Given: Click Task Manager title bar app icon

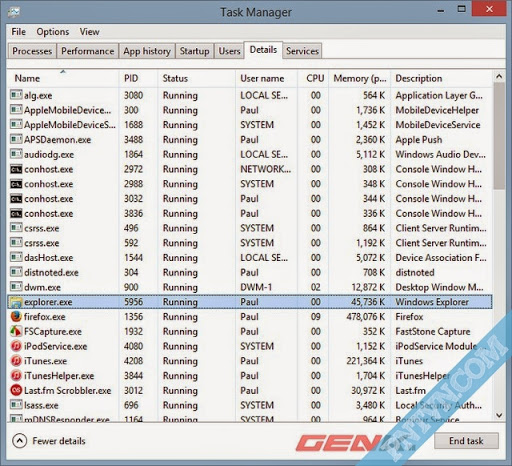Looking at the screenshot, I should [x=14, y=12].
